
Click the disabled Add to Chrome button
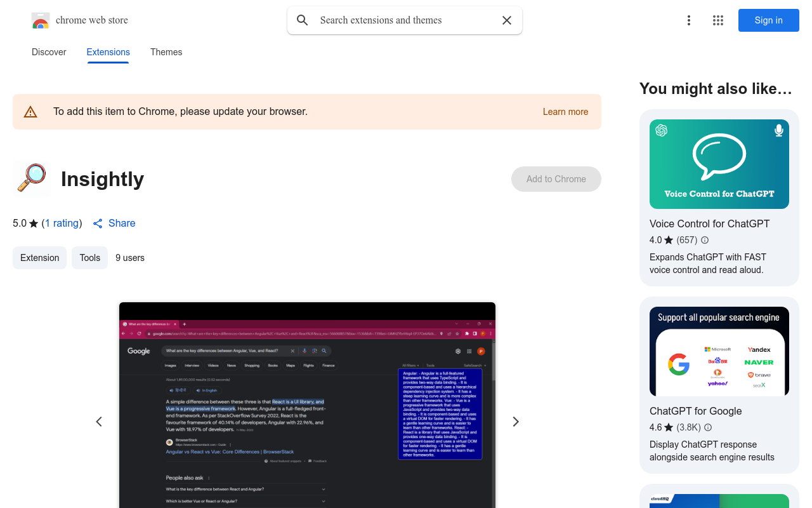point(556,179)
